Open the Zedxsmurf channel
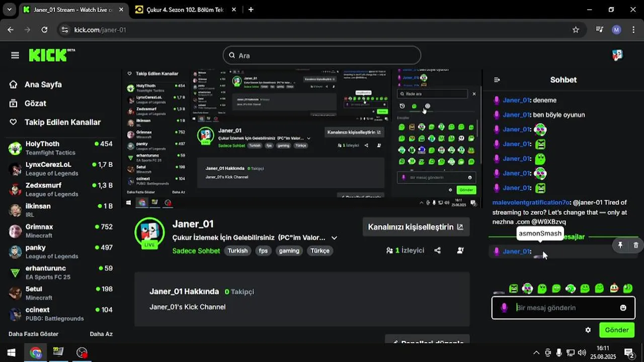Image resolution: width=644 pixels, height=362 pixels. pos(60,189)
